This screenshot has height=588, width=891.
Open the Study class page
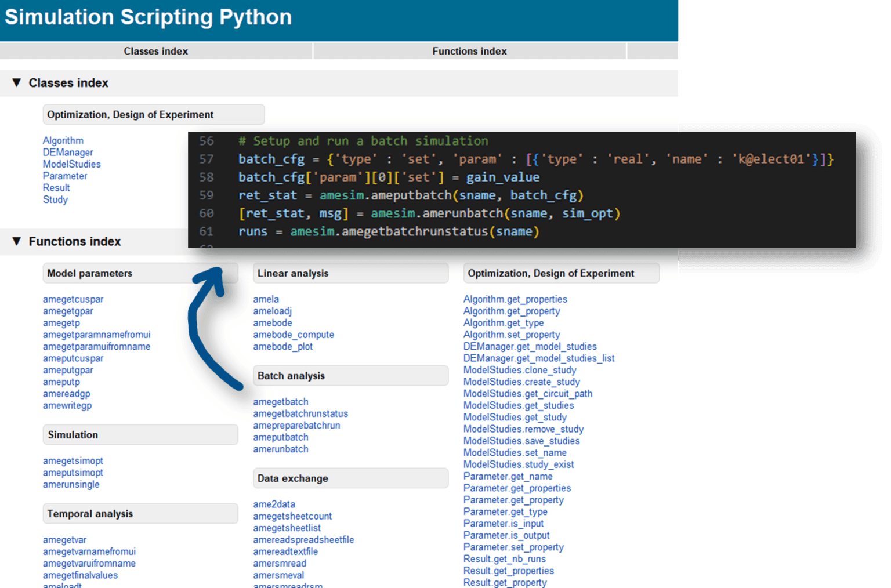(55, 199)
